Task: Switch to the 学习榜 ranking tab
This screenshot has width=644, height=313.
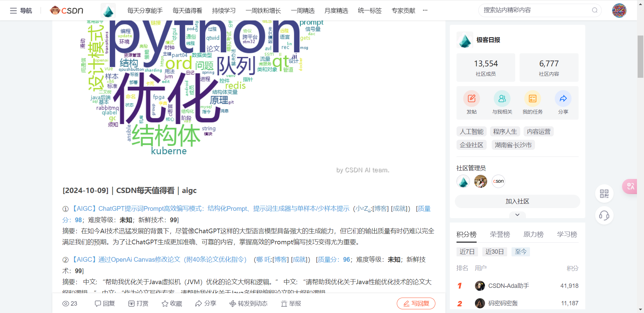Action: 567,235
